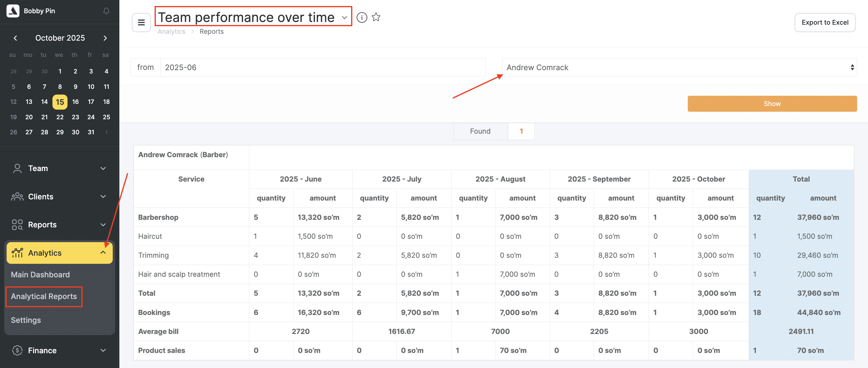Collapse the Analytics sidebar section

pos(103,253)
